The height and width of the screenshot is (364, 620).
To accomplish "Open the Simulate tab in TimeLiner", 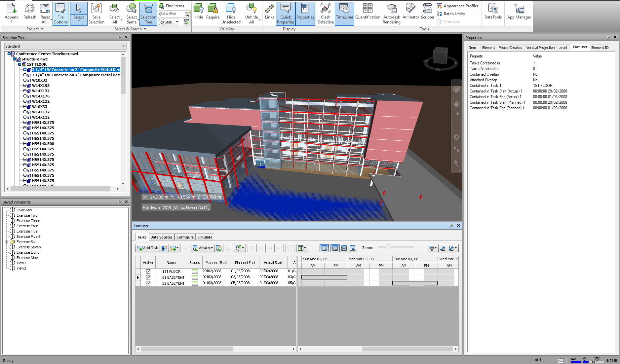I will point(205,237).
